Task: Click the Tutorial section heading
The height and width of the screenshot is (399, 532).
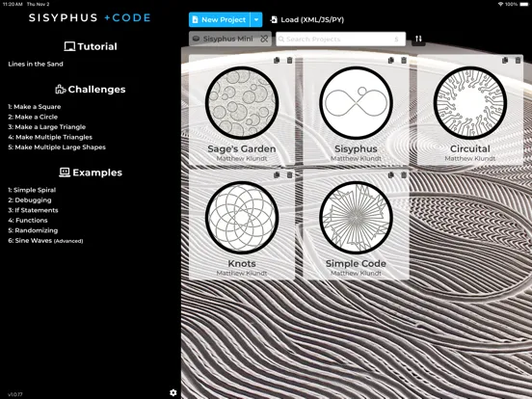Action: tap(91, 46)
